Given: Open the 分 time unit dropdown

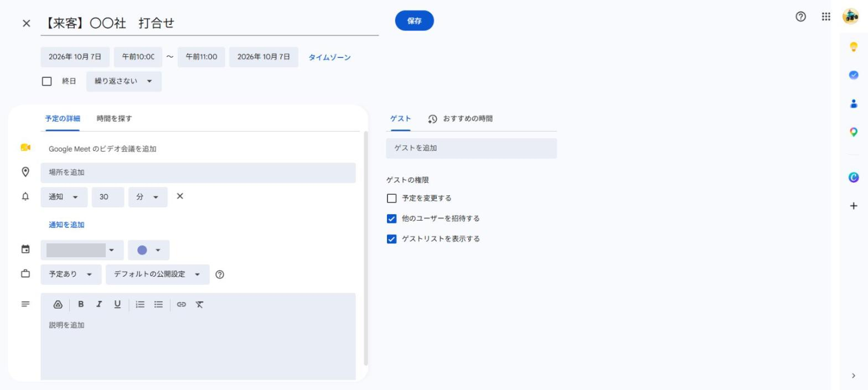Looking at the screenshot, I should click(x=148, y=197).
